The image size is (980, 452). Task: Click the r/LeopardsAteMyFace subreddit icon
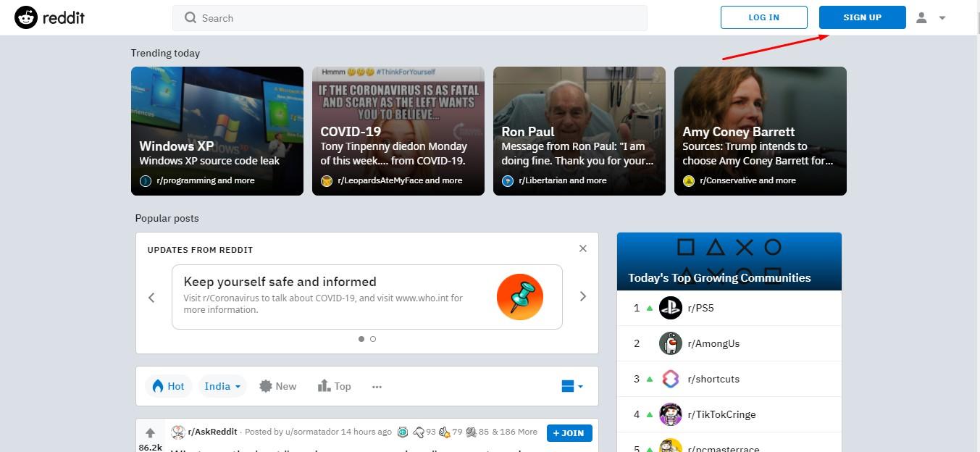(327, 181)
